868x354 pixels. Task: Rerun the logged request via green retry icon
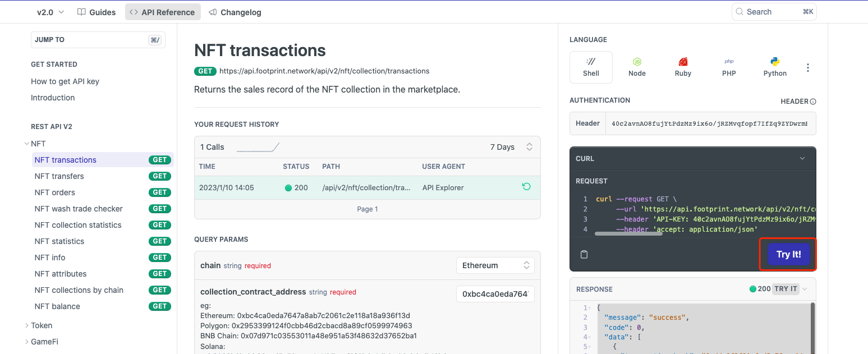pos(526,187)
